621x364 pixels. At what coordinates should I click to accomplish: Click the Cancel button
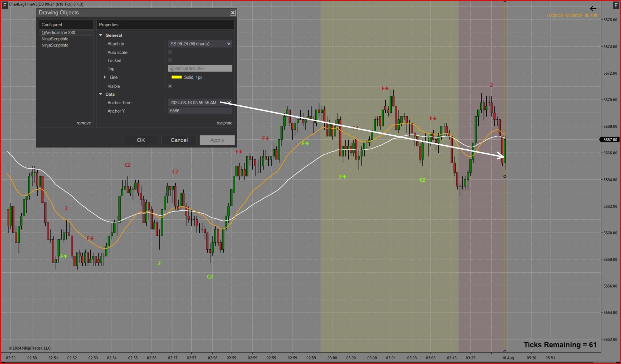[x=179, y=140]
